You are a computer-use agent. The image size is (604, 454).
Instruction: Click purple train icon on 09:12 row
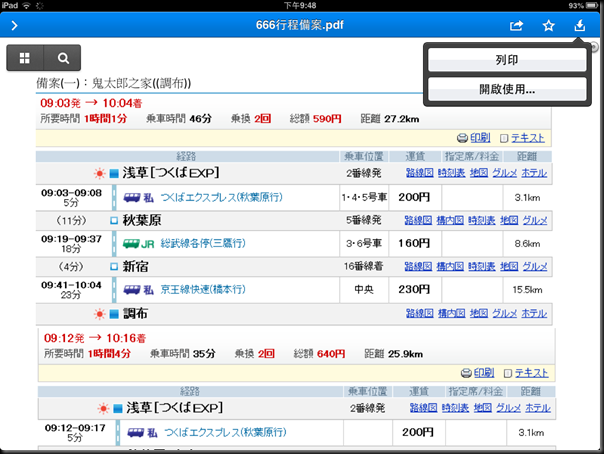(136, 433)
